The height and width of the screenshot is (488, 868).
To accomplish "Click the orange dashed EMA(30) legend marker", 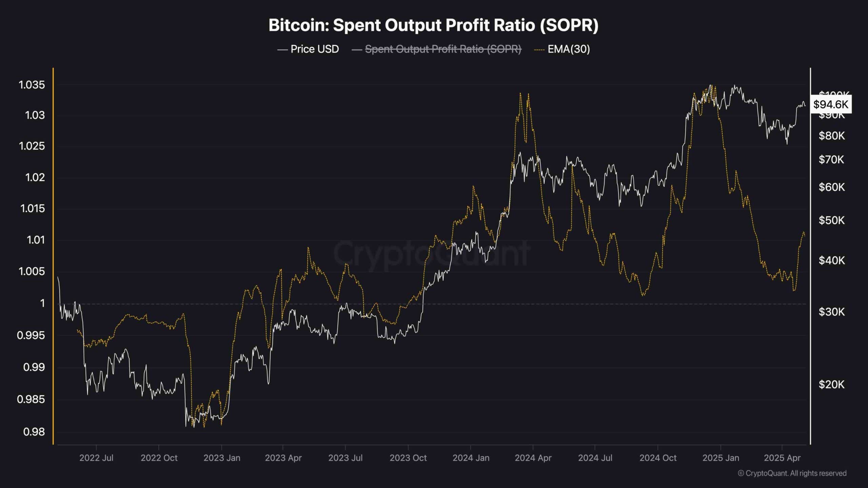I will [539, 49].
